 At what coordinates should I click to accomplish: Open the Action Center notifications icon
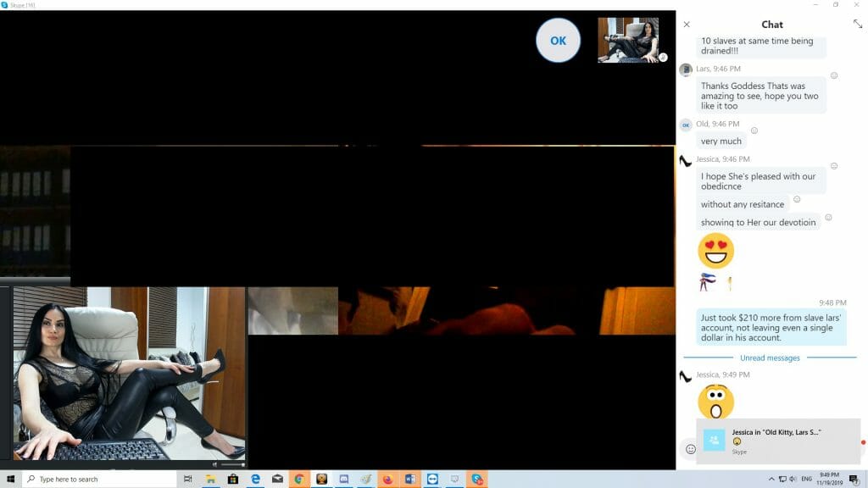[854, 479]
